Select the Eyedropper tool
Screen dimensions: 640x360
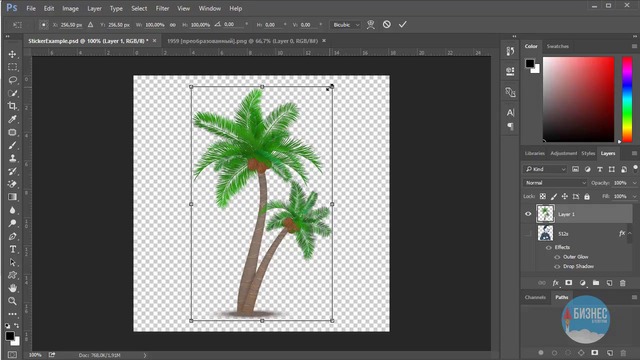click(x=12, y=119)
